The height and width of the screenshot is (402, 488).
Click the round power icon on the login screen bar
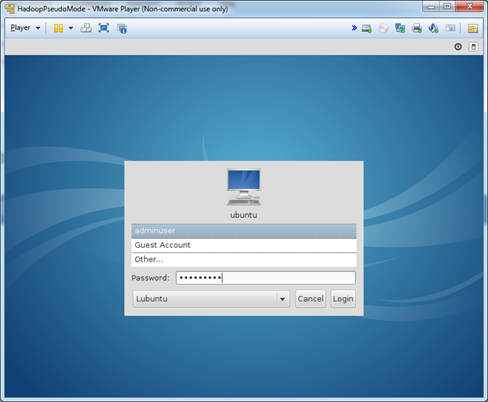pos(458,47)
